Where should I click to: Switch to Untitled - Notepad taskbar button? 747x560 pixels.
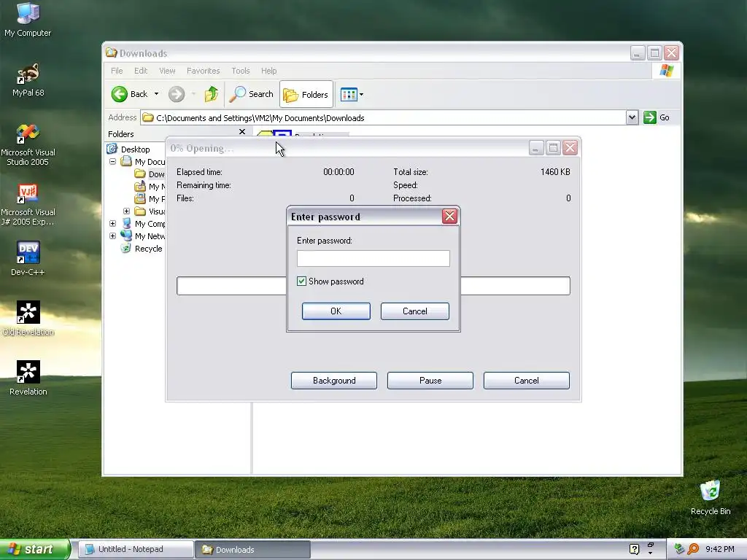[136, 549]
